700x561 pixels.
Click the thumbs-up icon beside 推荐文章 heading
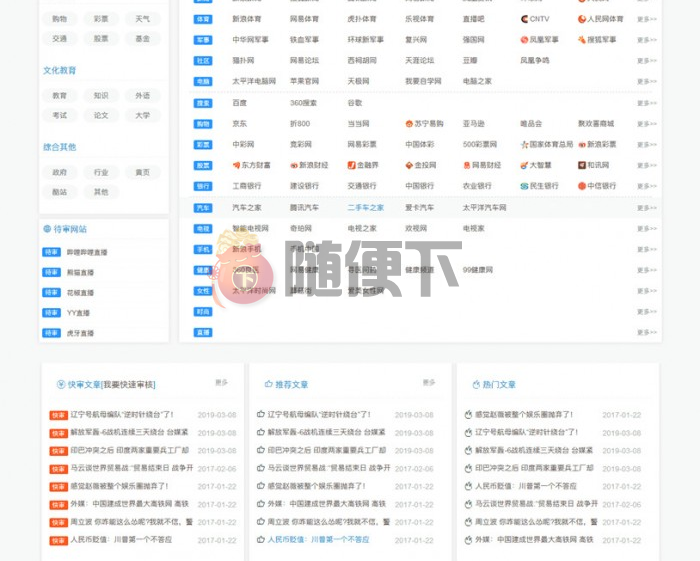pos(268,384)
